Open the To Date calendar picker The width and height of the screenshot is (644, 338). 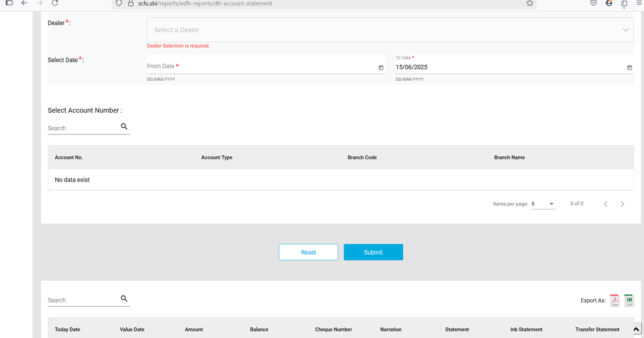630,68
